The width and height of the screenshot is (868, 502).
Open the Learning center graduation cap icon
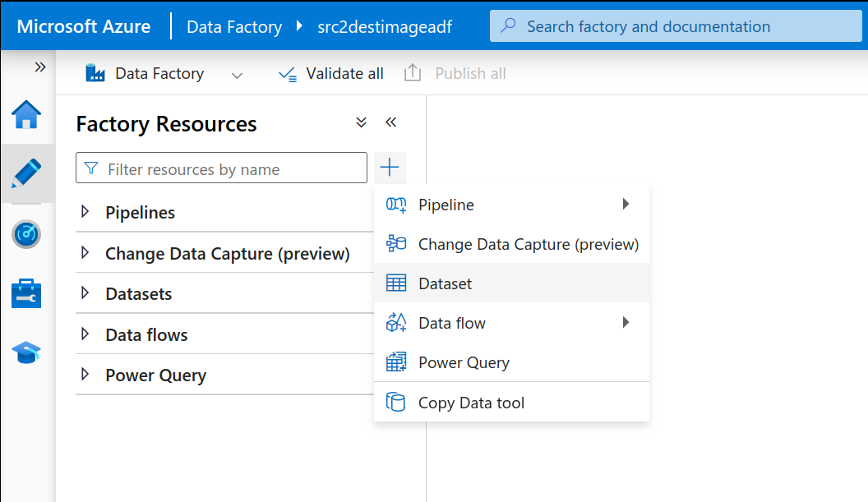coord(26,352)
